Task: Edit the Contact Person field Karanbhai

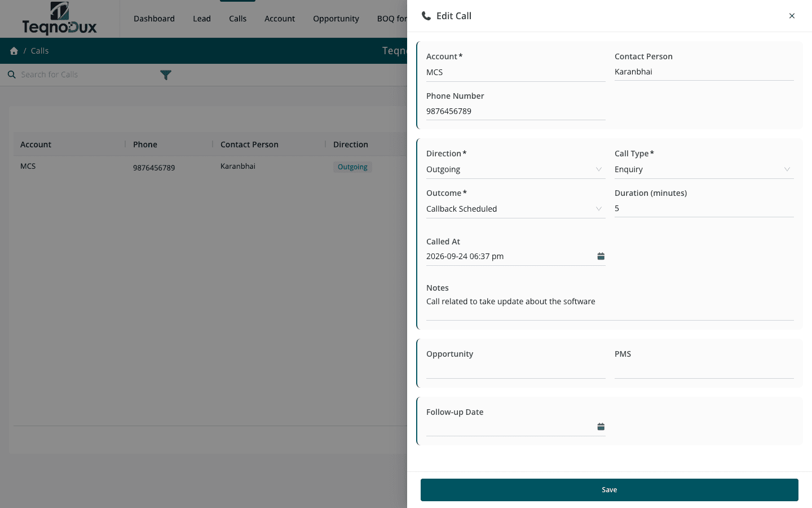Action: click(x=704, y=72)
